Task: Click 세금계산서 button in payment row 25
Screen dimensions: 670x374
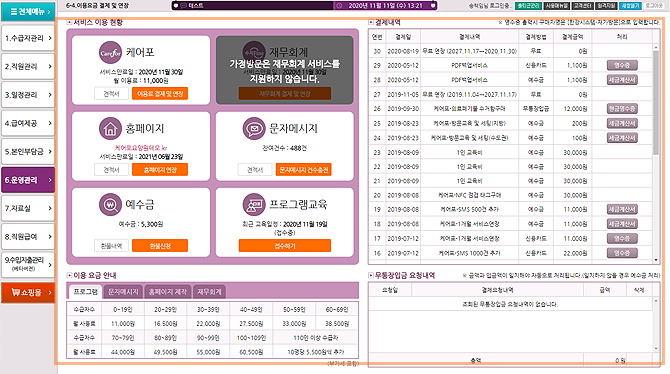Action: pos(622,123)
